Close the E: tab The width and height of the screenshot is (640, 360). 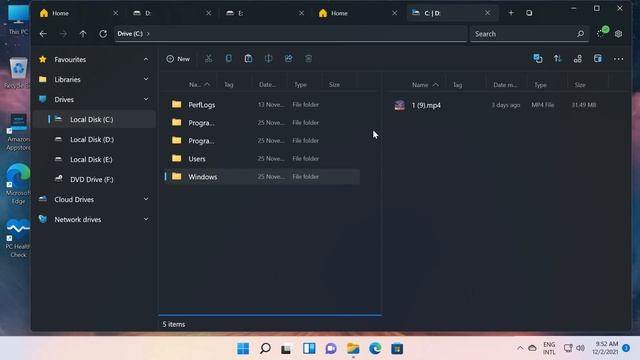[302, 13]
